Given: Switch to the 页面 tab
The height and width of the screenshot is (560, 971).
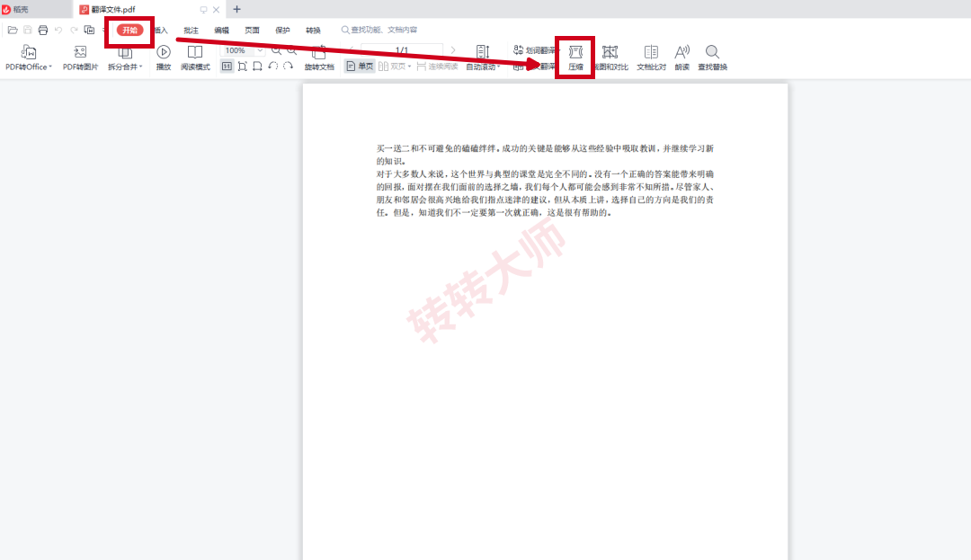Looking at the screenshot, I should pyautogui.click(x=252, y=31).
